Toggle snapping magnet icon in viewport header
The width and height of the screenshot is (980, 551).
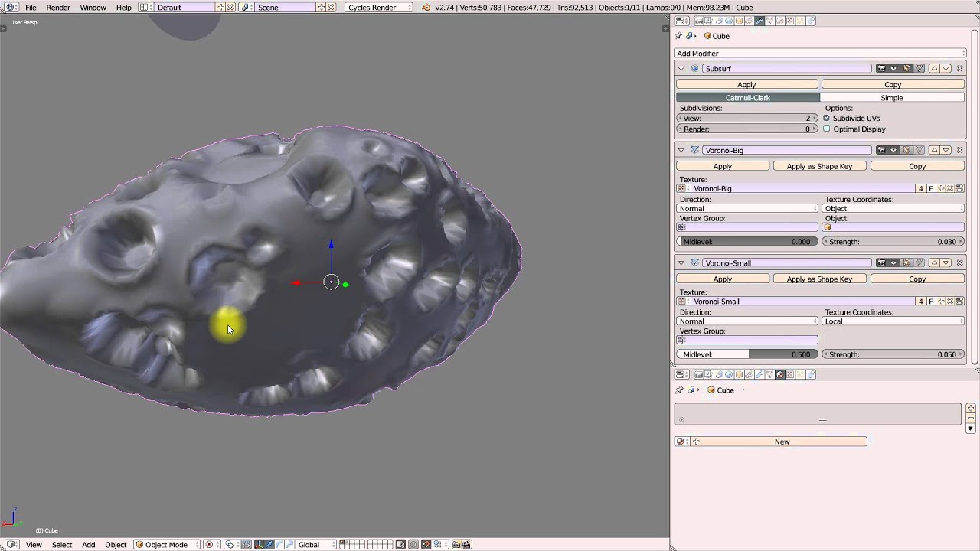(x=426, y=545)
